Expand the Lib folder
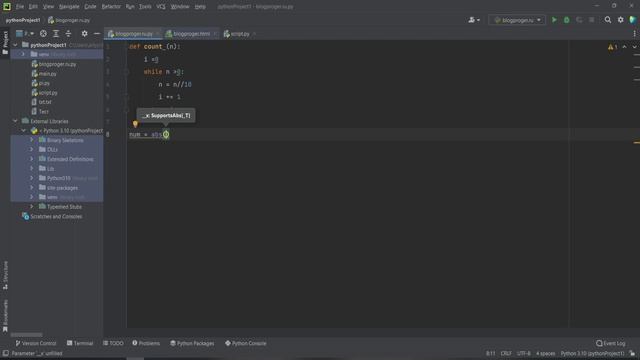 coord(31,168)
